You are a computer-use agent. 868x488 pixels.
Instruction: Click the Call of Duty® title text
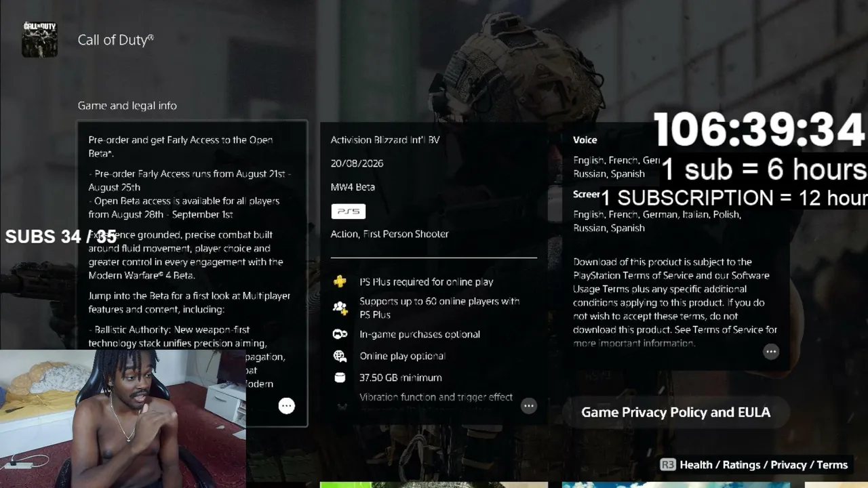pyautogui.click(x=116, y=40)
